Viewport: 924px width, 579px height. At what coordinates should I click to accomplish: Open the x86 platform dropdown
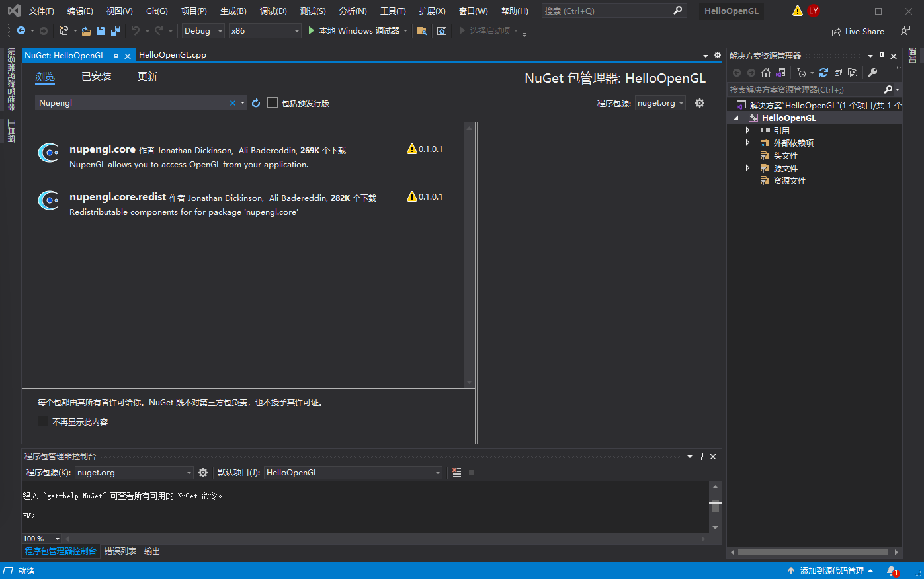pyautogui.click(x=265, y=31)
